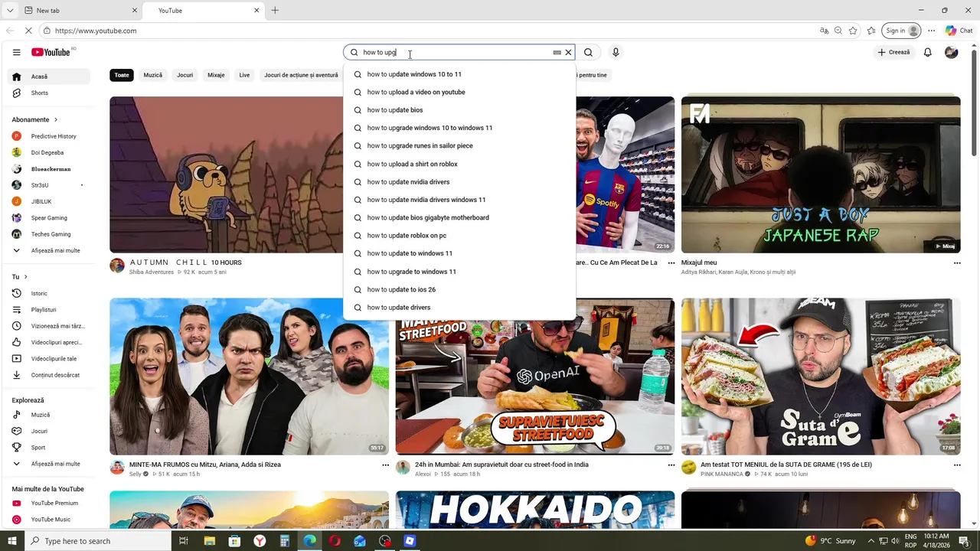Select the Muzică filter chip
Image resolution: width=980 pixels, height=551 pixels.
153,75
